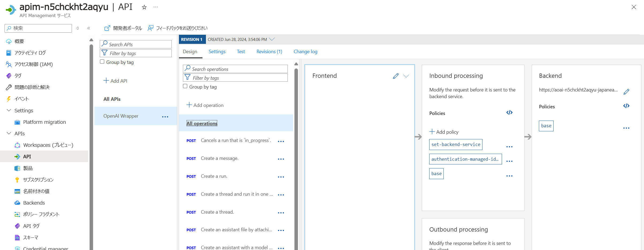The width and height of the screenshot is (644, 250).
Task: Focus the sidebar 検索 search field
Action: coord(38,28)
